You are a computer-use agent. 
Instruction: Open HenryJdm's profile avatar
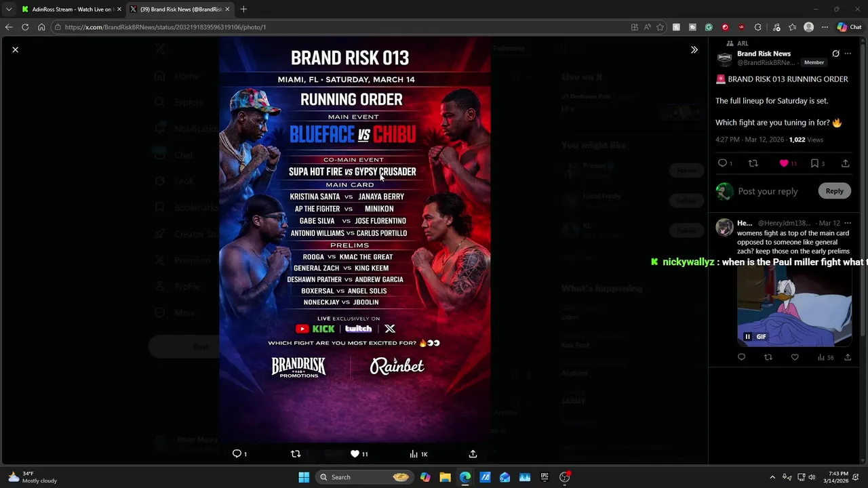[724, 227]
